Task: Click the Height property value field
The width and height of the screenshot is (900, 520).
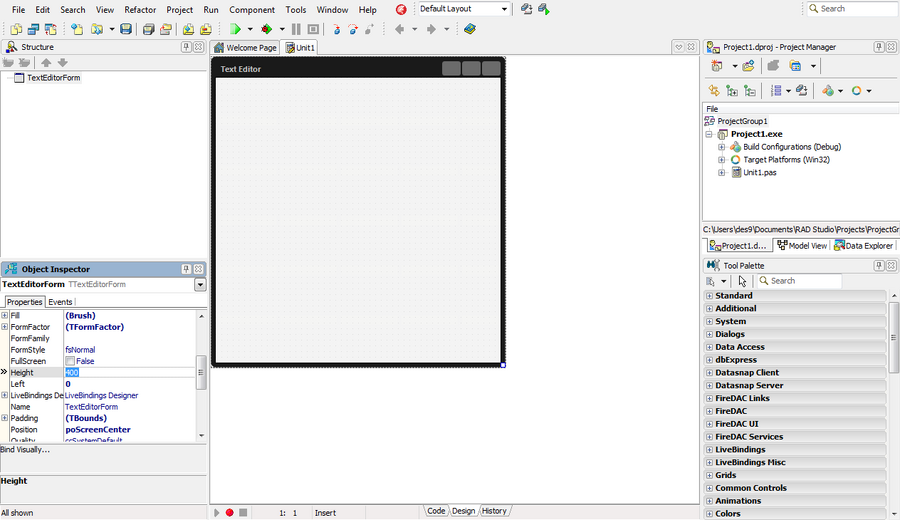Action: 130,372
